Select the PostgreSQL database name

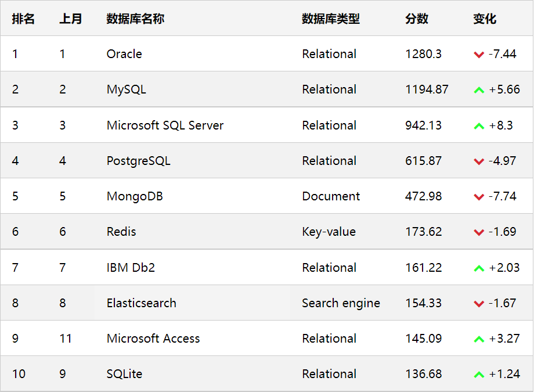pyautogui.click(x=139, y=161)
